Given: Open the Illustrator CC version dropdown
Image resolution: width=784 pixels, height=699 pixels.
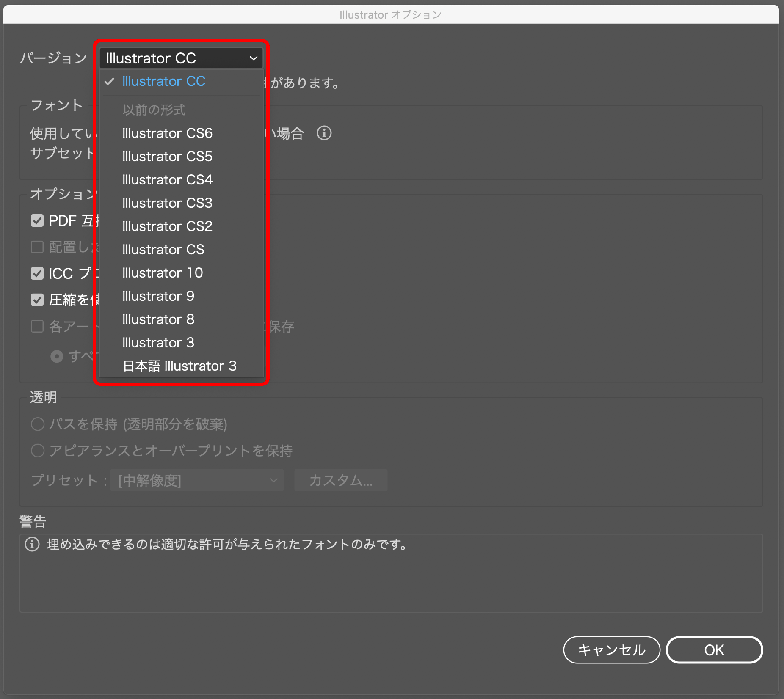Looking at the screenshot, I should pos(181,58).
